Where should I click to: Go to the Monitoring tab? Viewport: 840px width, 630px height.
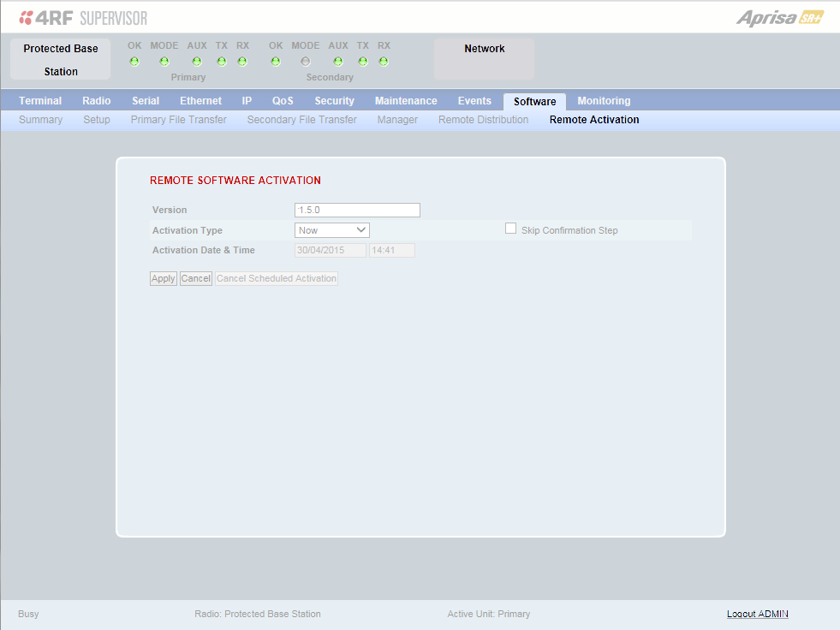pyautogui.click(x=604, y=101)
